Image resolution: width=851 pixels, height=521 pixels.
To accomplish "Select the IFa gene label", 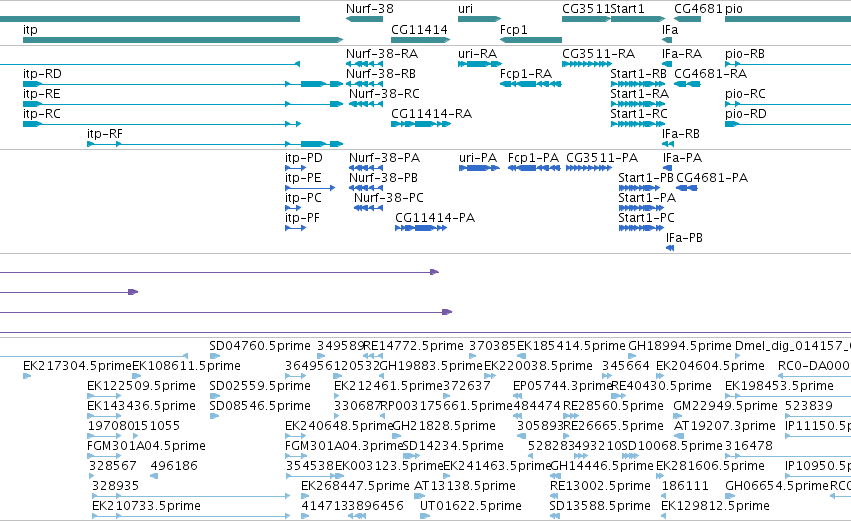I will 670,30.
